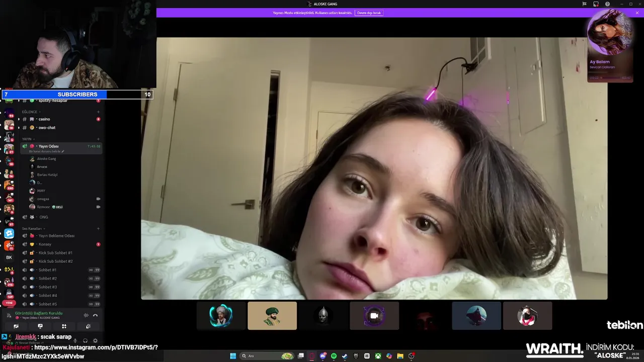The width and height of the screenshot is (644, 362).
Task: Open Discord user settings gear
Action: [95, 340]
